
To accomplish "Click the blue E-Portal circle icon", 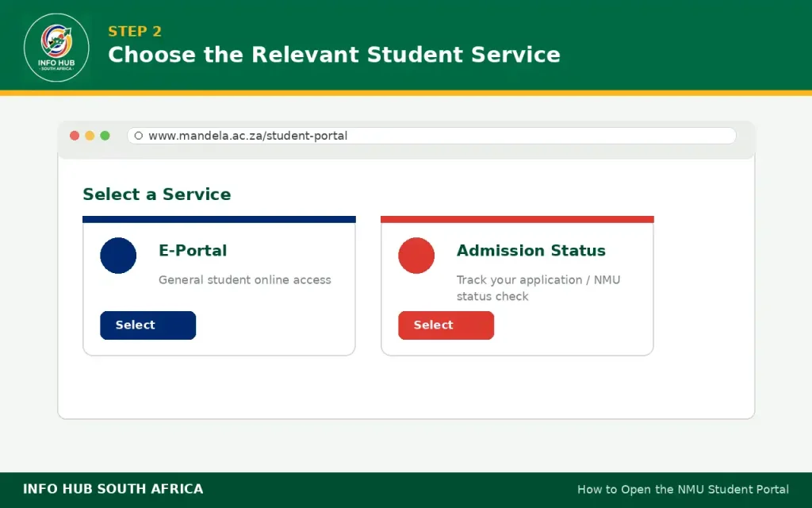I will (x=118, y=256).
